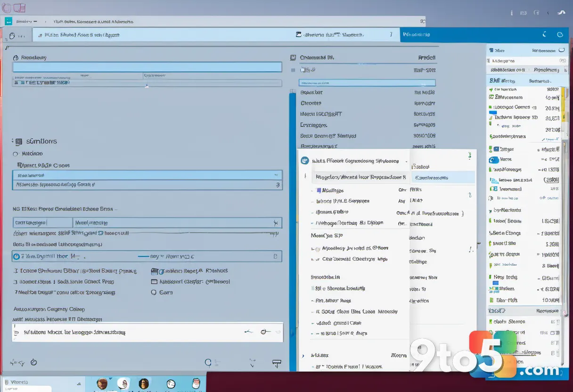Open the second, highlighted avatar icon on the taskbar
This screenshot has width=573, height=392.
(123, 384)
